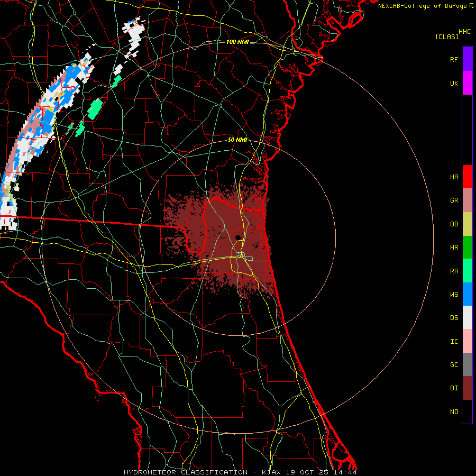
Task: Click the 'HHC' product label
Action: pyautogui.click(x=465, y=32)
